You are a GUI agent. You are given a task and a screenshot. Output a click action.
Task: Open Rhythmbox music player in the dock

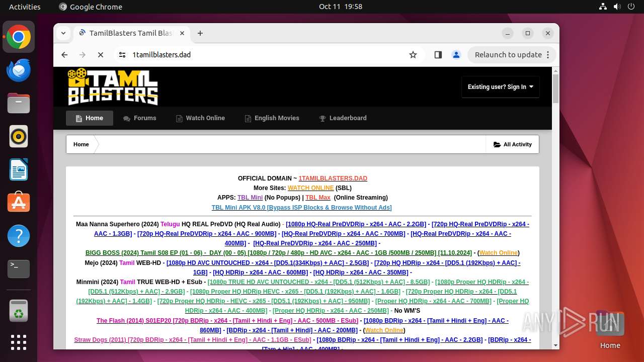tap(19, 136)
